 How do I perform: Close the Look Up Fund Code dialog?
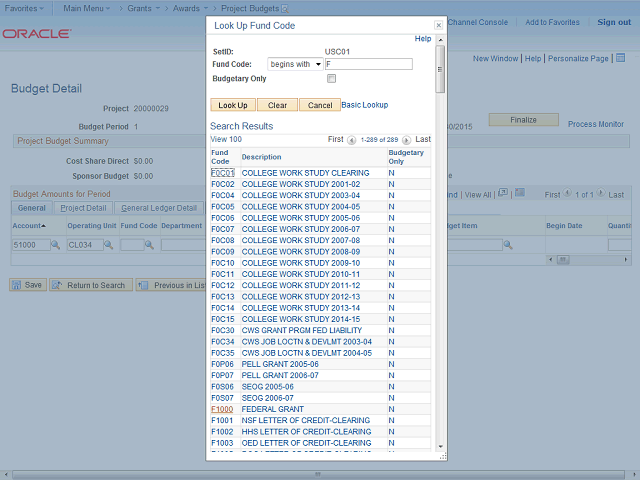click(x=438, y=25)
